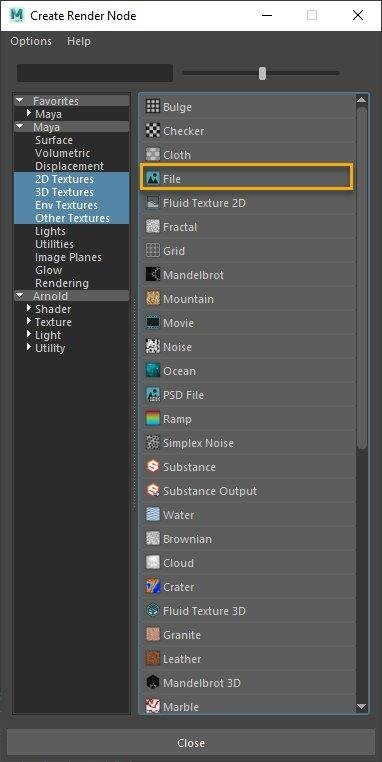Collapse the Favorites section
382x762 pixels.
(20, 101)
